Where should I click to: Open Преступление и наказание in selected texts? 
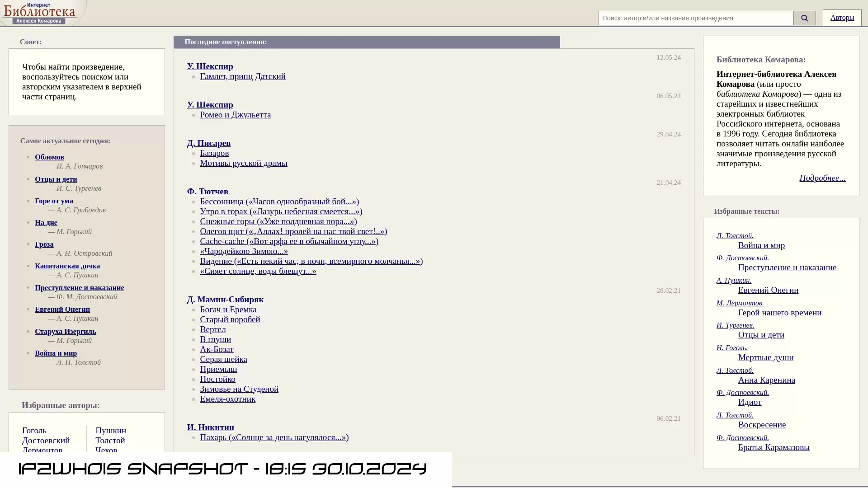pyautogui.click(x=787, y=267)
